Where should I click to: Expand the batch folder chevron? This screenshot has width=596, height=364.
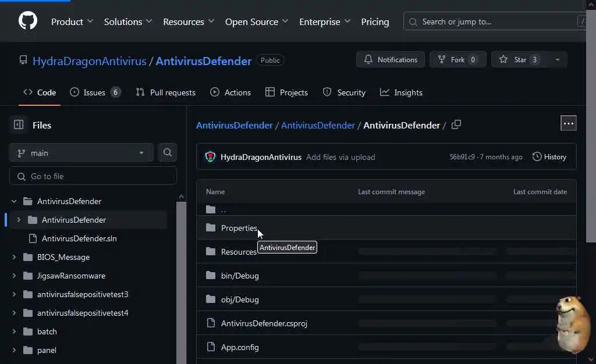pos(14,331)
